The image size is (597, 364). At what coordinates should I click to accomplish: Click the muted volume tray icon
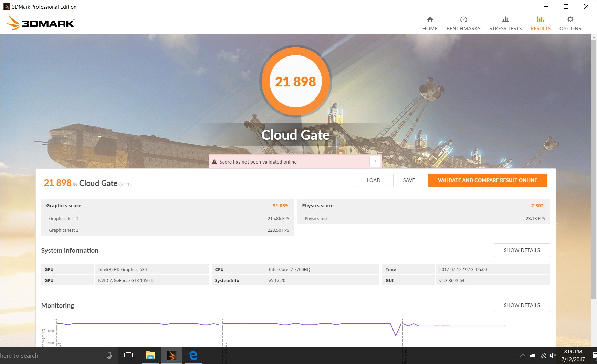pos(553,355)
